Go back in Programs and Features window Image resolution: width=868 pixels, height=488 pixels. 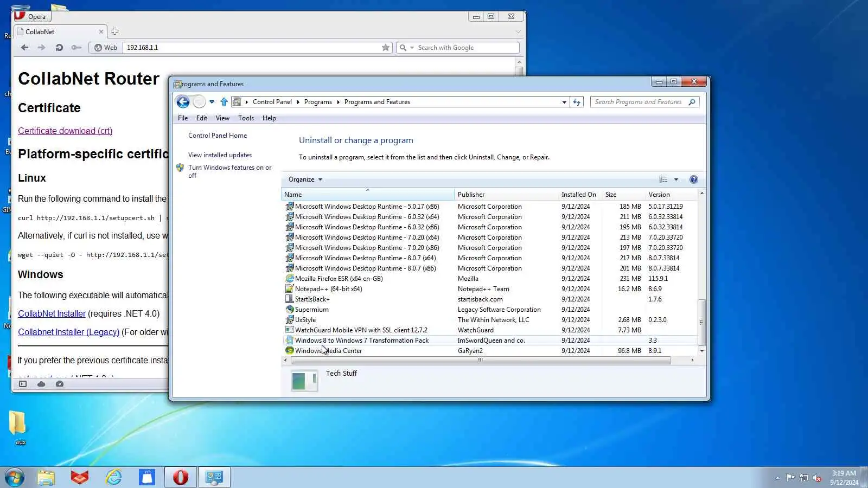click(x=183, y=102)
